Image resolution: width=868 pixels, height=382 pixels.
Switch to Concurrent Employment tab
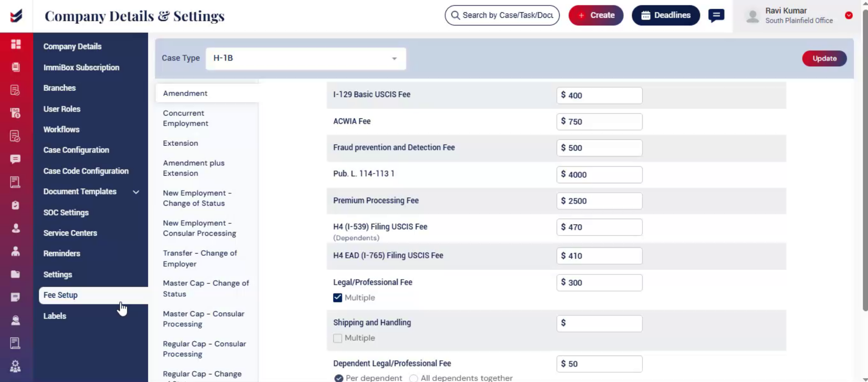pos(186,118)
